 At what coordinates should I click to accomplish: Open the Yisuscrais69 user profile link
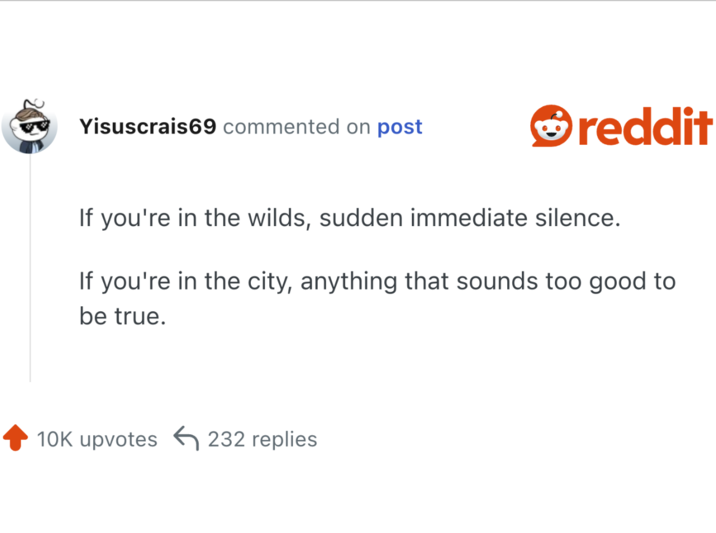click(x=147, y=127)
